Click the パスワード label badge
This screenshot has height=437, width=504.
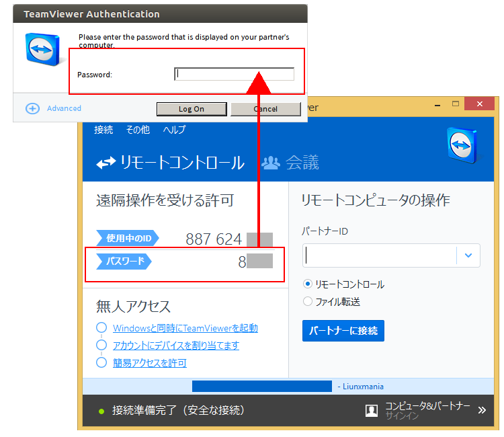pyautogui.click(x=124, y=261)
